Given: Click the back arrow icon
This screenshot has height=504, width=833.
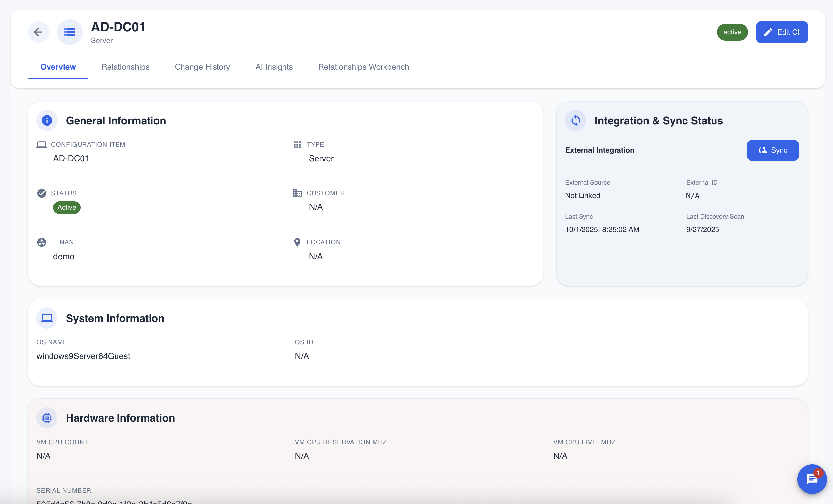Looking at the screenshot, I should pos(38,32).
